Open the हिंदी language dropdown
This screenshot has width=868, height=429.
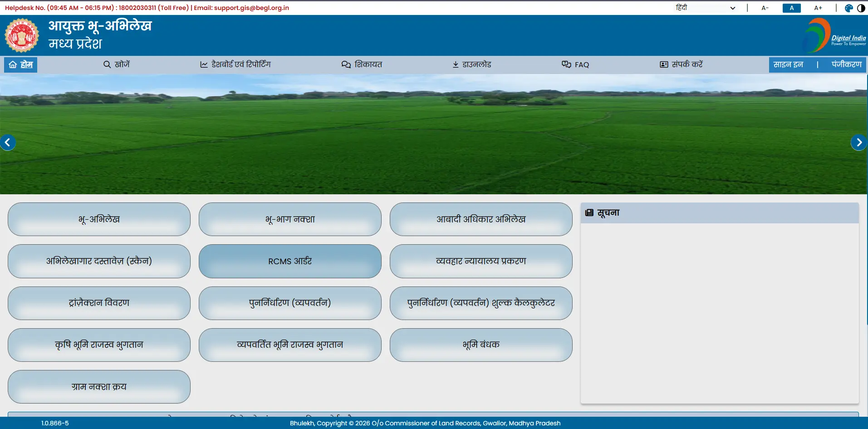705,8
